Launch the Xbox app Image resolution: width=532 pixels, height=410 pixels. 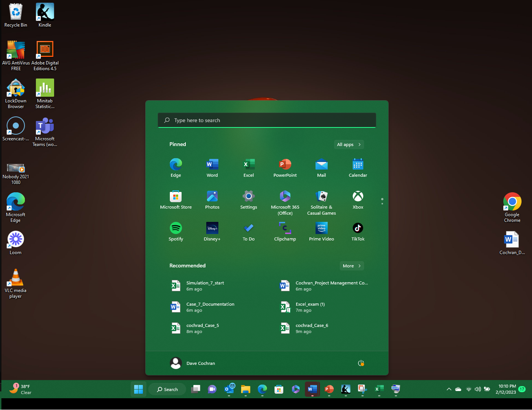[x=358, y=200]
